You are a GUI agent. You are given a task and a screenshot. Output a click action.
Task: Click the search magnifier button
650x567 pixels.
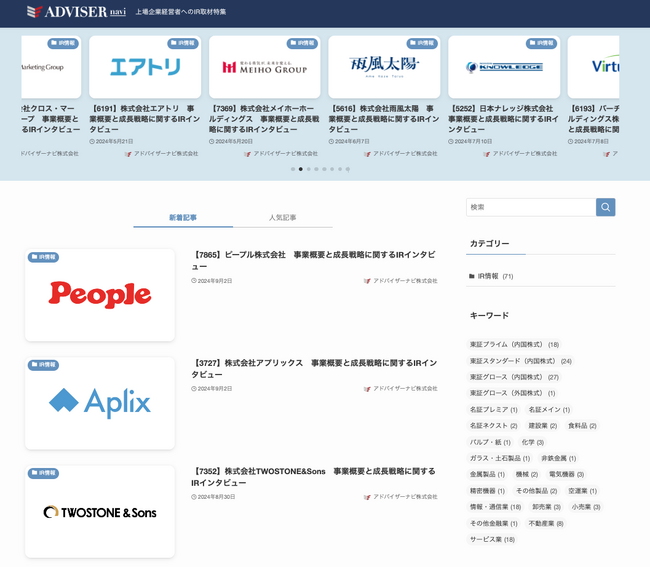[x=605, y=207]
